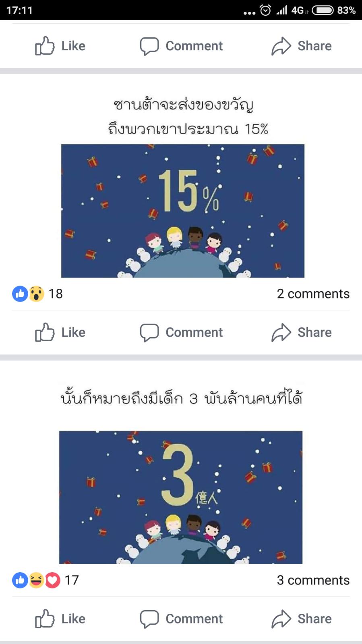This screenshot has height=644, width=362.
Task: Tap the wow reaction emoji icon
Action: point(36,294)
